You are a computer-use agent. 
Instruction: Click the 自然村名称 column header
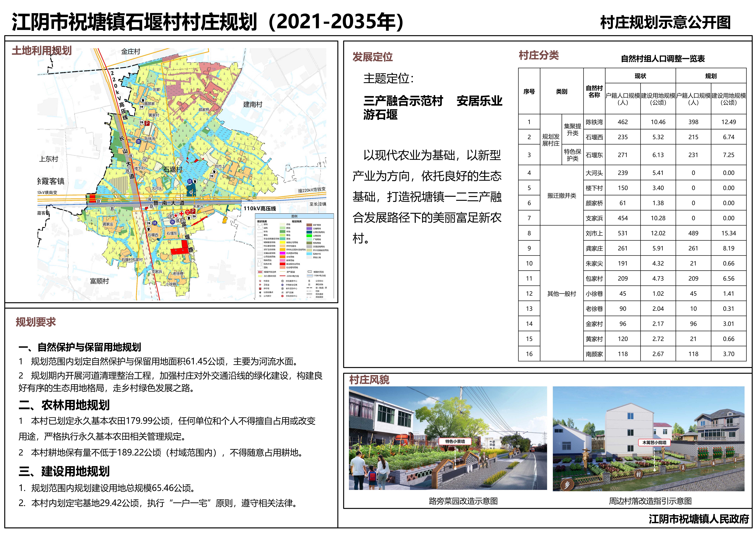[594, 91]
